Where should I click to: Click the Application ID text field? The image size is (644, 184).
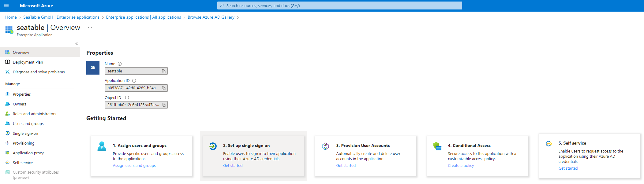[x=136, y=88]
